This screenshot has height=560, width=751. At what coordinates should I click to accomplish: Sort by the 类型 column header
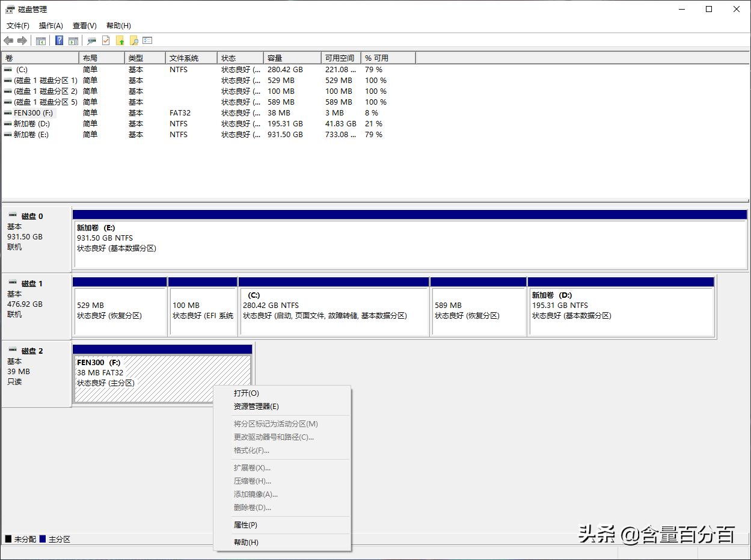(146, 58)
